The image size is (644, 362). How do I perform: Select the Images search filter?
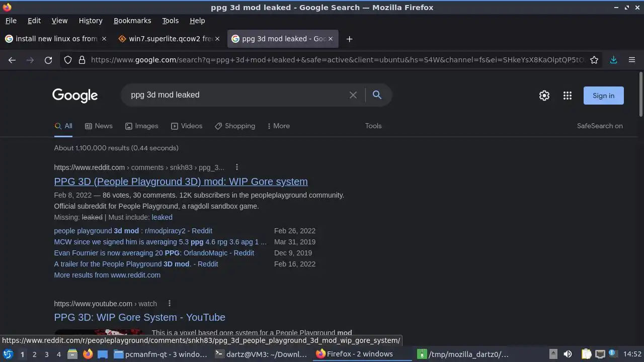[142, 126]
